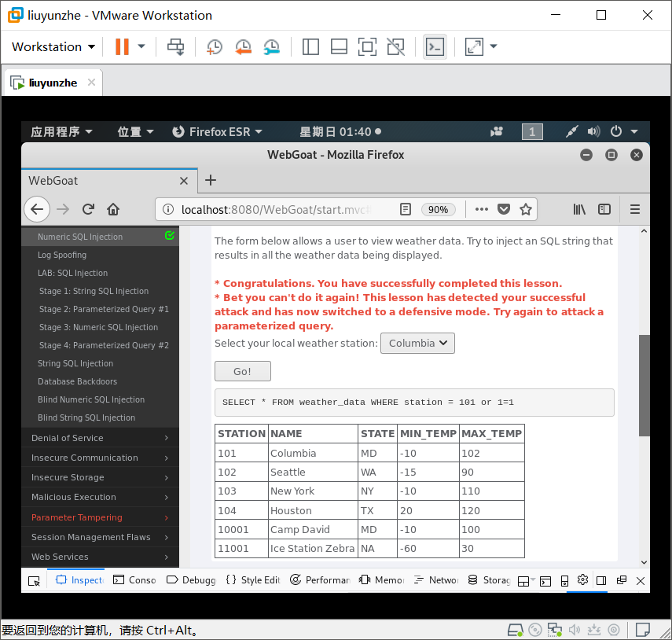Bookmark this page with star
The width and height of the screenshot is (672, 640).
pos(526,209)
